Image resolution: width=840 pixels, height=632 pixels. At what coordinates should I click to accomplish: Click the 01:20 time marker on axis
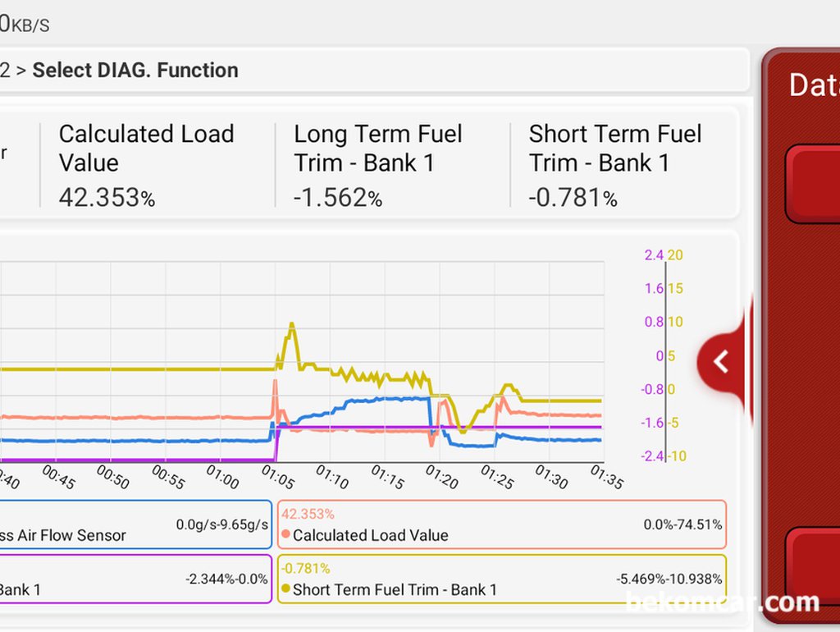tap(441, 477)
